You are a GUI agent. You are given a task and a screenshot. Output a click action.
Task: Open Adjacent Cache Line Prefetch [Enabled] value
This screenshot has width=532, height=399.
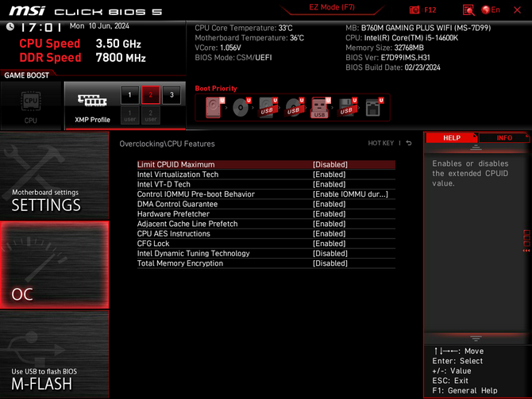(x=329, y=224)
